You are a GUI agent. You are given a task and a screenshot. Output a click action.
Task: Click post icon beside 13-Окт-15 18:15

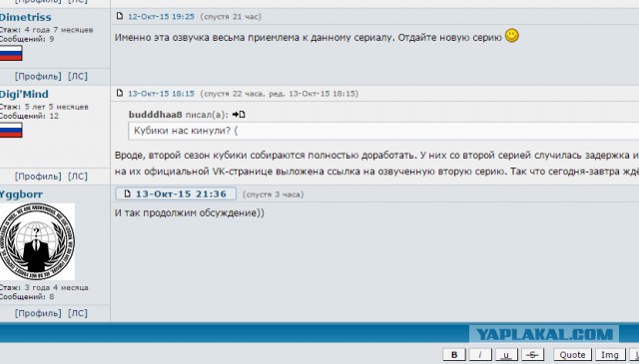tap(120, 93)
